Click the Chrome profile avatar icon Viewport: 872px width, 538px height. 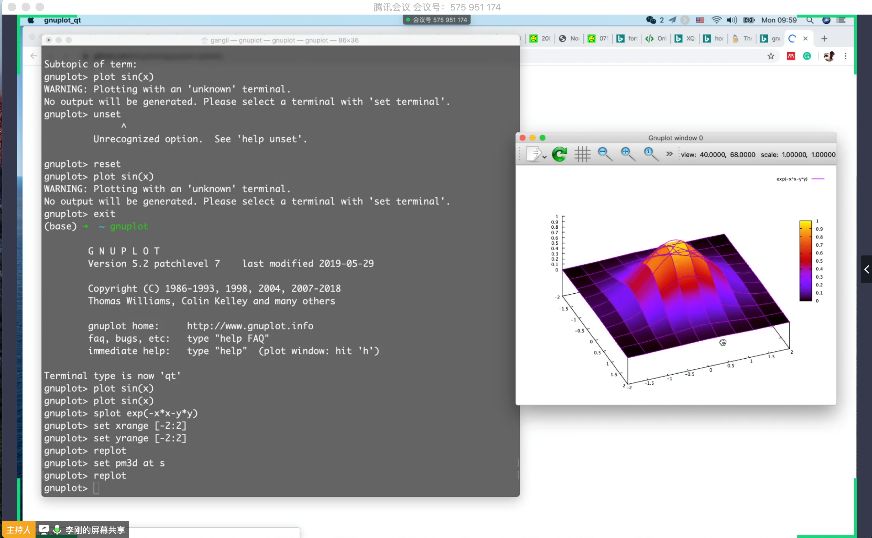[829, 56]
